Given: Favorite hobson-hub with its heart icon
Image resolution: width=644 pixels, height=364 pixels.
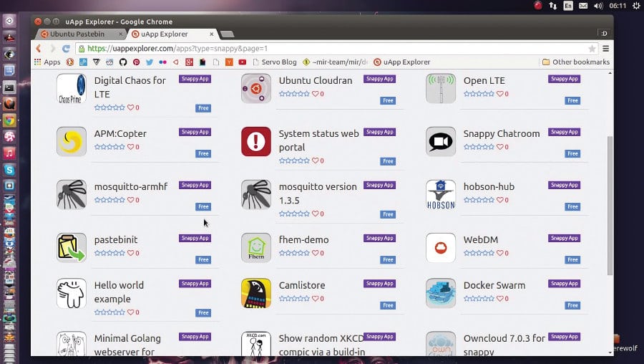Looking at the screenshot, I should pos(500,201).
